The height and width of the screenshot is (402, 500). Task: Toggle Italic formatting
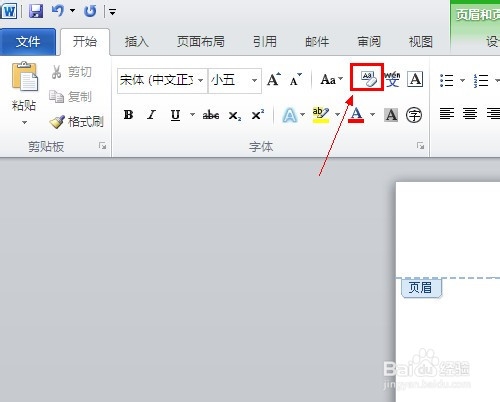(x=152, y=115)
